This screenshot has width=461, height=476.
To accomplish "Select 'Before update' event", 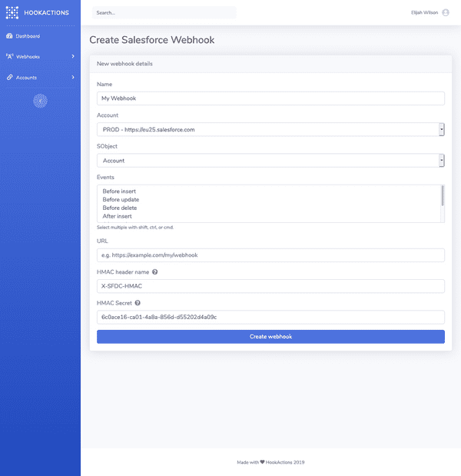I will pyautogui.click(x=121, y=199).
